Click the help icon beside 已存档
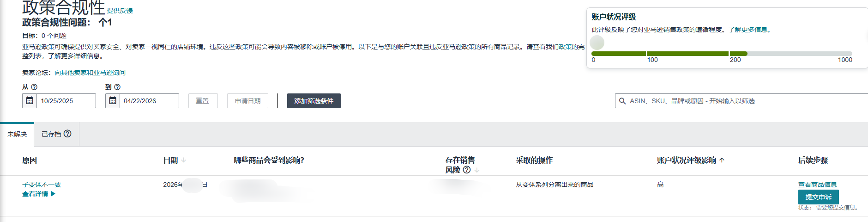868x222 pixels. pyautogui.click(x=67, y=134)
